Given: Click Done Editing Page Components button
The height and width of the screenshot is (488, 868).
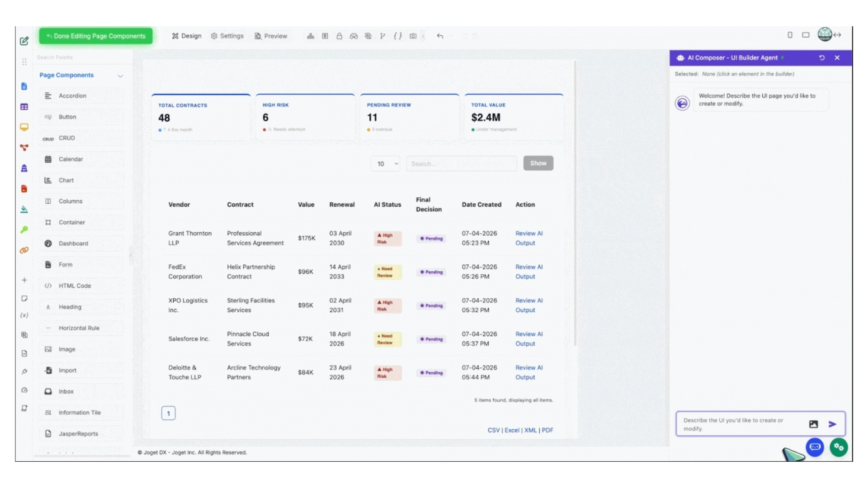Looking at the screenshot, I should point(95,36).
